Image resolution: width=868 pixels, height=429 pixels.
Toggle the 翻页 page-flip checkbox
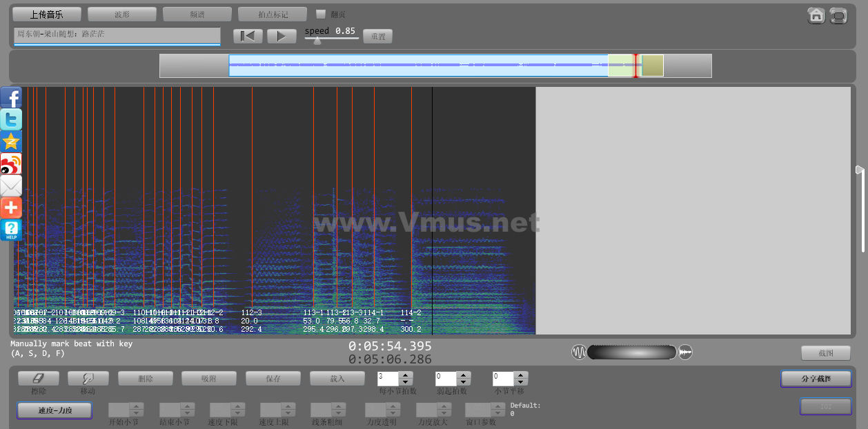tap(321, 14)
